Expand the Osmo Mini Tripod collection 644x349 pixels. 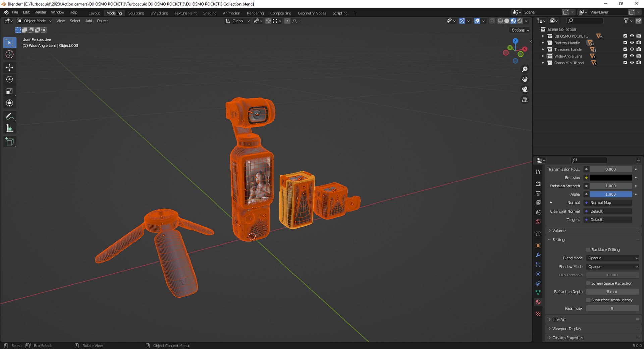point(543,63)
